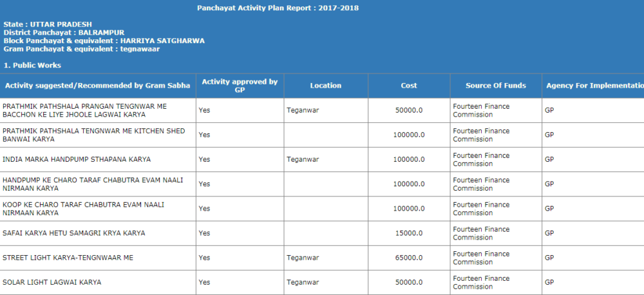Viewport: 644px width, 295px height.
Task: Click agency GP in KITCHEN SHED row
Action: click(x=549, y=135)
